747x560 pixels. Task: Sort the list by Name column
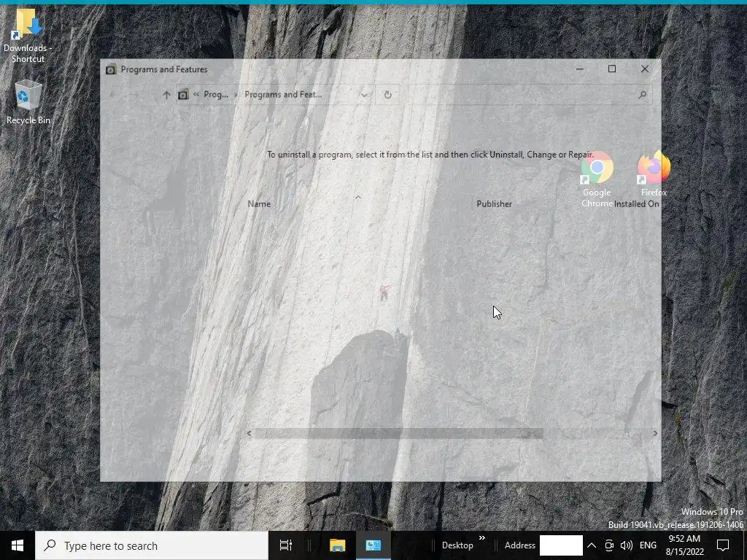(x=259, y=204)
